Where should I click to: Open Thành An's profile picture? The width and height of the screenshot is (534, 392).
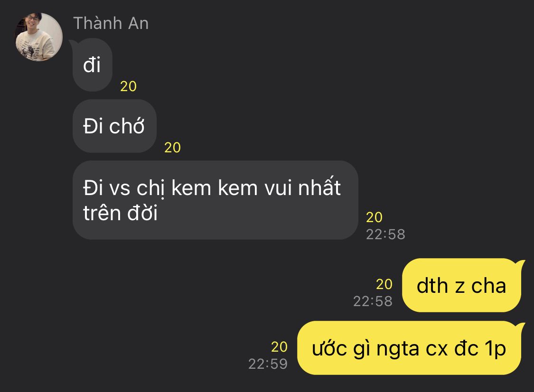pos(38,37)
